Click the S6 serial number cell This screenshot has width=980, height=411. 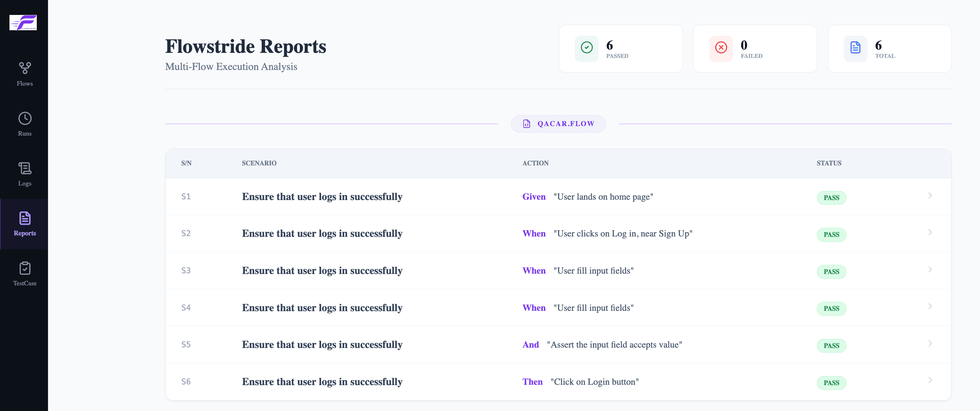pyautogui.click(x=186, y=382)
